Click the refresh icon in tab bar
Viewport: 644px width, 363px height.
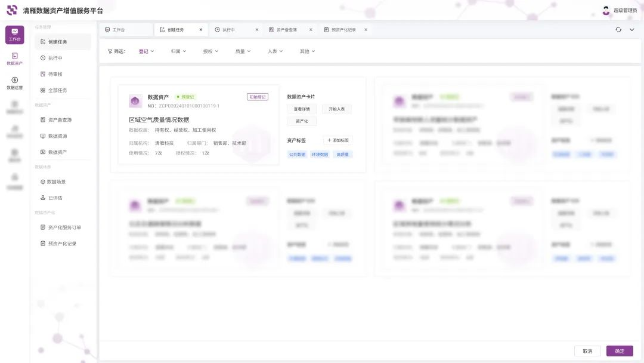618,29
